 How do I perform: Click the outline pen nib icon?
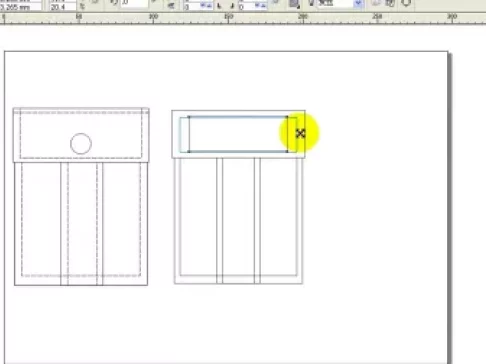tap(311, 3)
